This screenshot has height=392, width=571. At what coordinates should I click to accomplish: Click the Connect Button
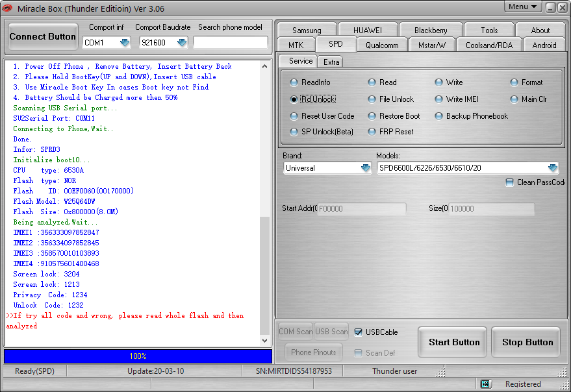coord(43,36)
